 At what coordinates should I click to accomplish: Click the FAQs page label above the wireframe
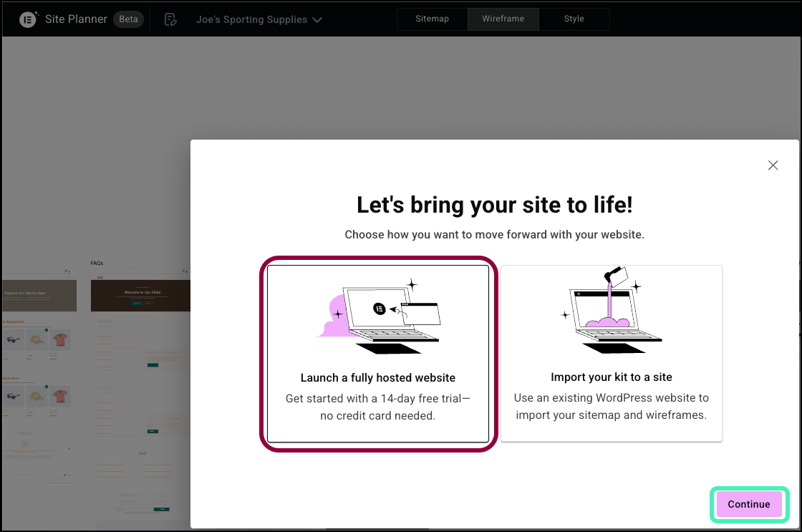tap(97, 263)
